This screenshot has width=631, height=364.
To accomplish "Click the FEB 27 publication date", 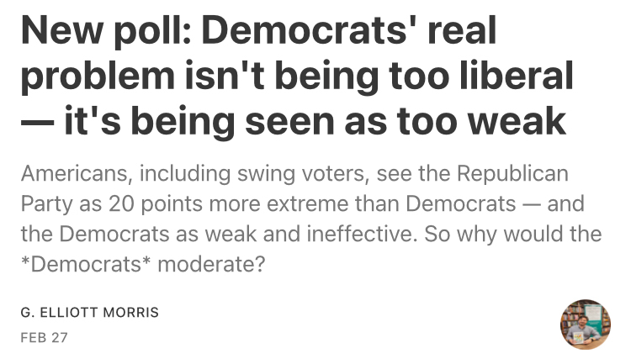I will 44,337.
